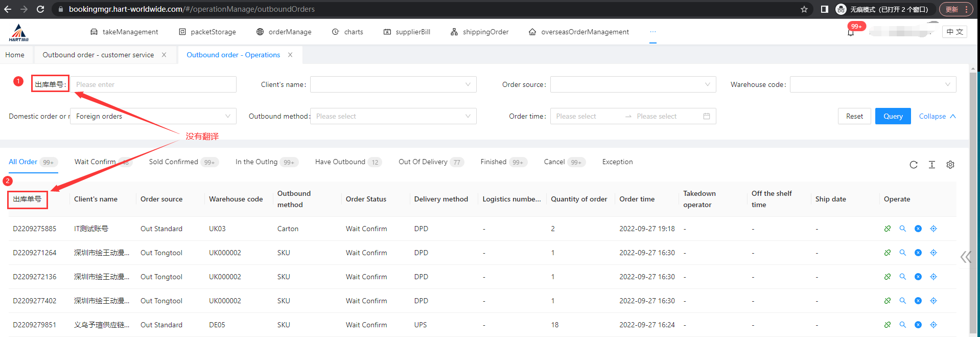
Task: Open the orderManage menu
Action: [x=284, y=32]
